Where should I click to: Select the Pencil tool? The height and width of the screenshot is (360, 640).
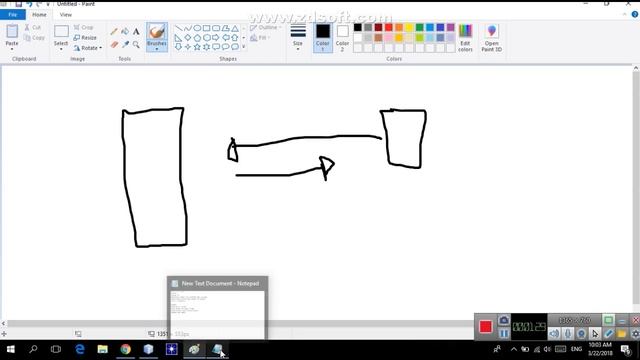click(114, 31)
